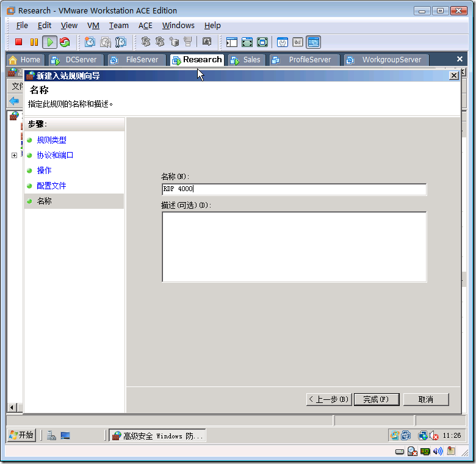Suspend the VM with the pause icon
Image resolution: width=476 pixels, height=464 pixels.
[x=34, y=42]
